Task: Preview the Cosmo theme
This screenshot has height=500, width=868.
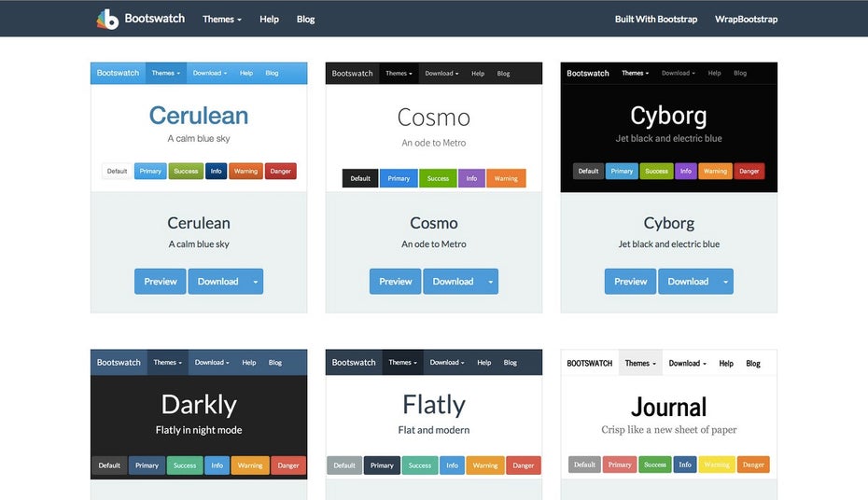Action: (x=395, y=282)
